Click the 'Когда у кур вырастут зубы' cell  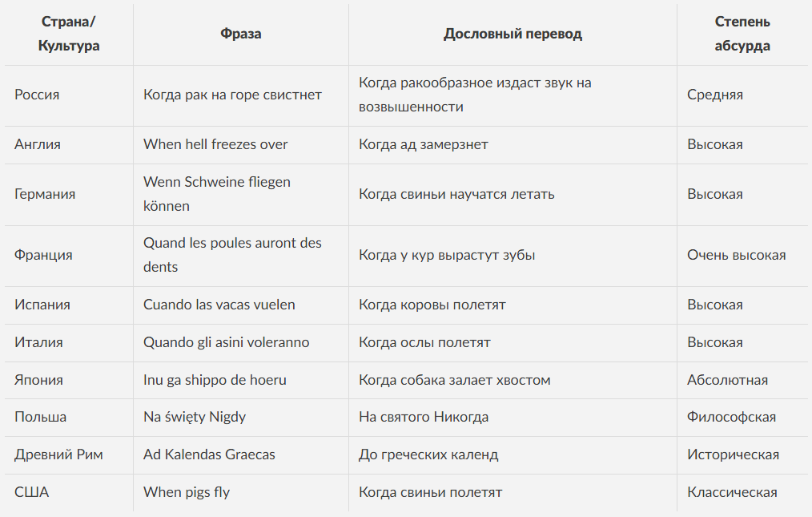coord(447,255)
